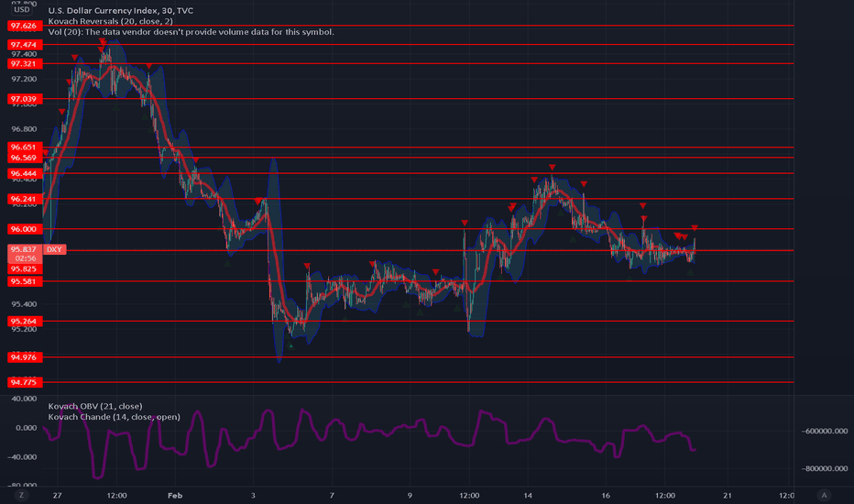Viewport: 854px width, 504px height.
Task: Toggle the A auto-scale button
Action: 824,495
